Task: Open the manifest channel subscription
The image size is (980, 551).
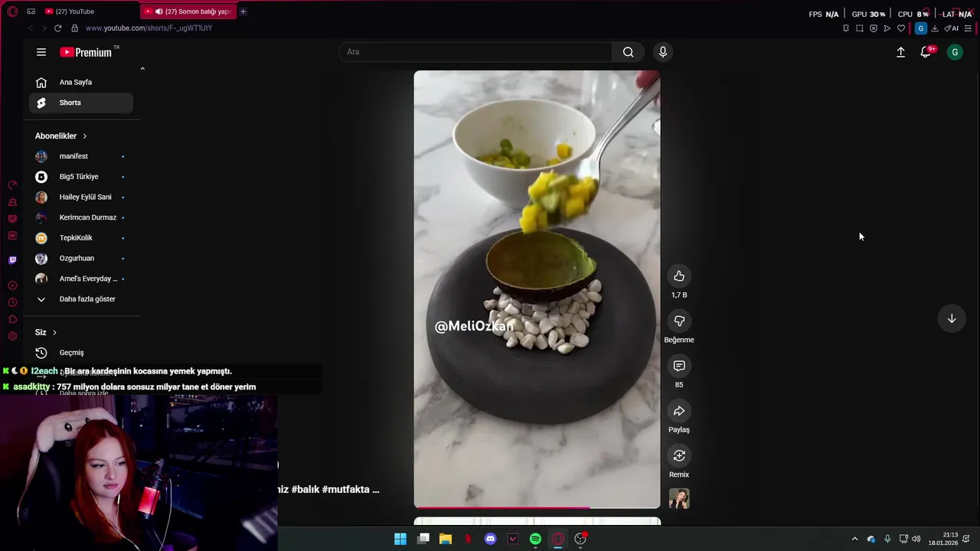Action: pyautogui.click(x=81, y=156)
